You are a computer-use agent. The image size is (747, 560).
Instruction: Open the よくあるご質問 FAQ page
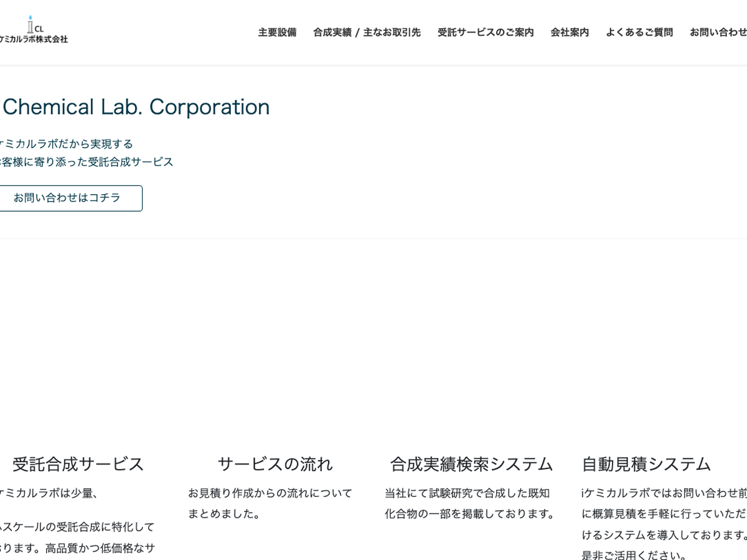pyautogui.click(x=639, y=32)
